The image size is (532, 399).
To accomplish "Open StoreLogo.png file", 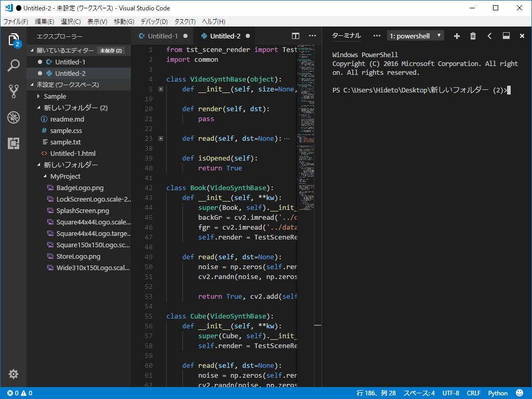I will pos(79,257).
